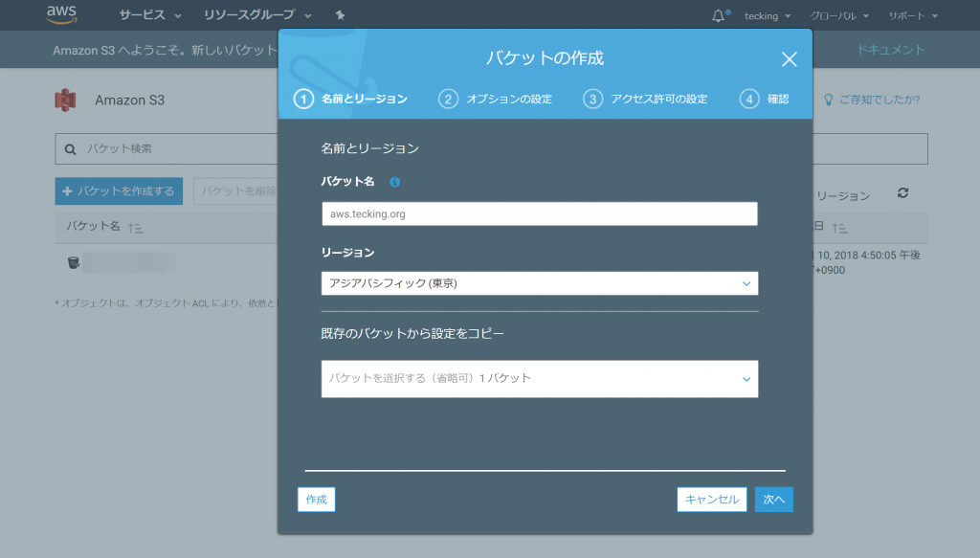The height and width of the screenshot is (558, 980).
Task: Sort by バケット名 column icon
Action: click(136, 228)
